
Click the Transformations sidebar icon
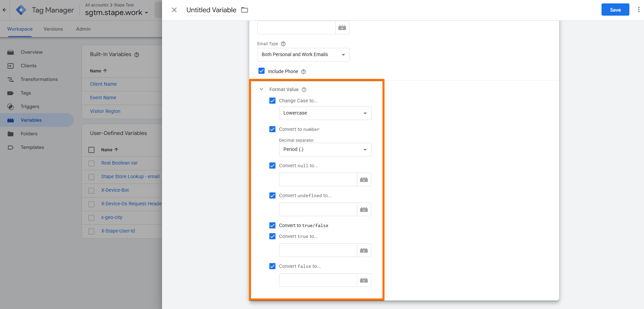(x=11, y=80)
